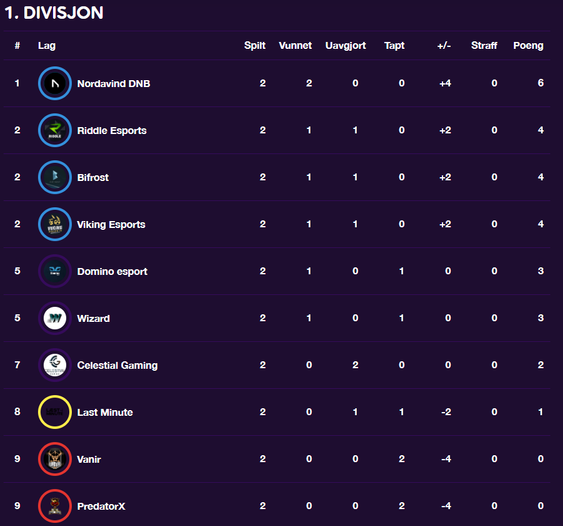Open the Viking Esports logo icon
The image size is (563, 526).
click(x=55, y=224)
